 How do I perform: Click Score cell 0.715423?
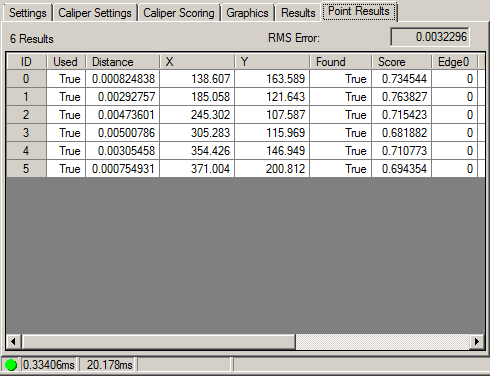tap(402, 115)
